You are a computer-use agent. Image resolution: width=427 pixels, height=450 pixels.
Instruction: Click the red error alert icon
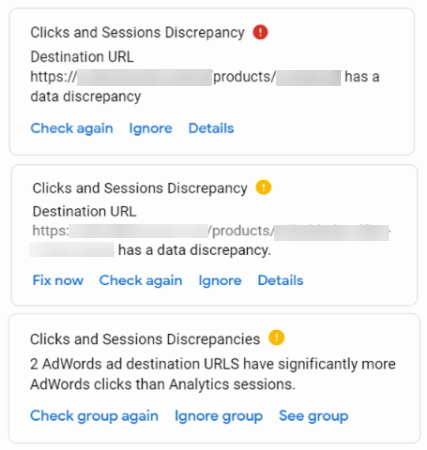(260, 32)
